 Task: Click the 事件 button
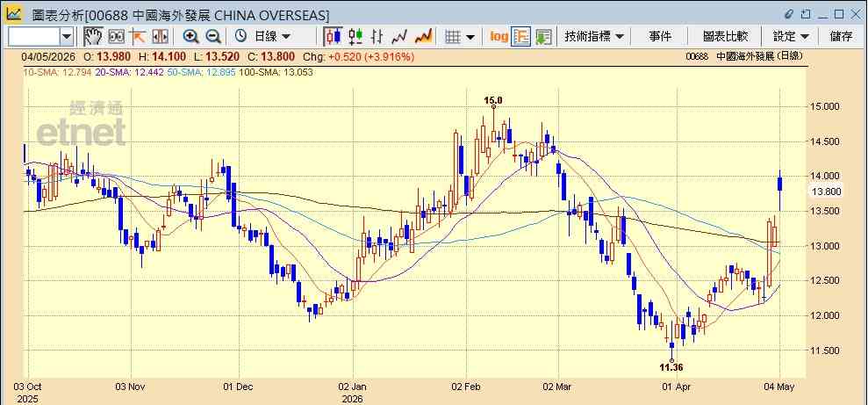point(660,37)
